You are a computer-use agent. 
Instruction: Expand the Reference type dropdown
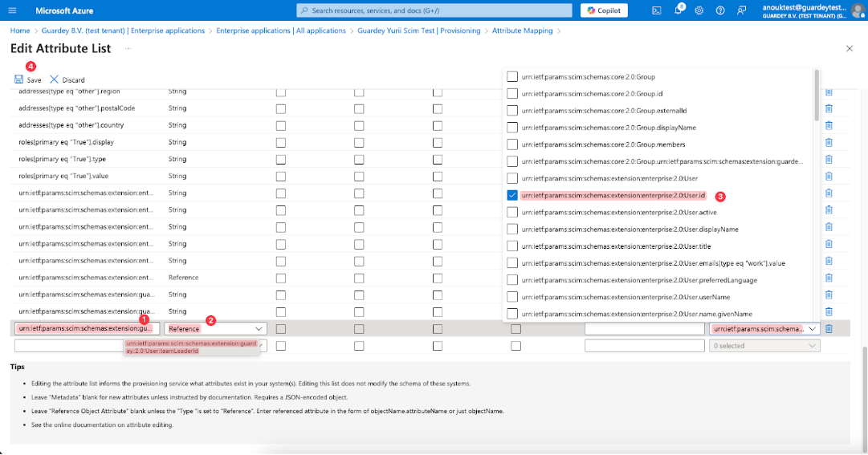[216, 328]
